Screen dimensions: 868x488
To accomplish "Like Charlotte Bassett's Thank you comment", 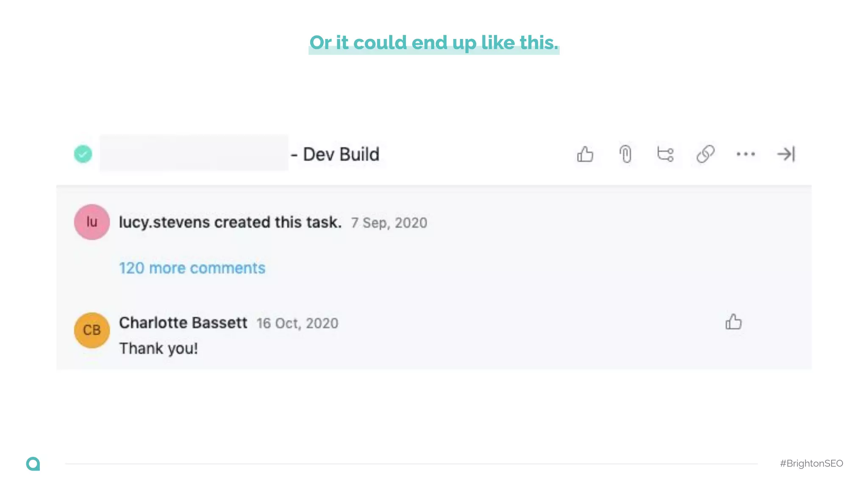I will 733,322.
